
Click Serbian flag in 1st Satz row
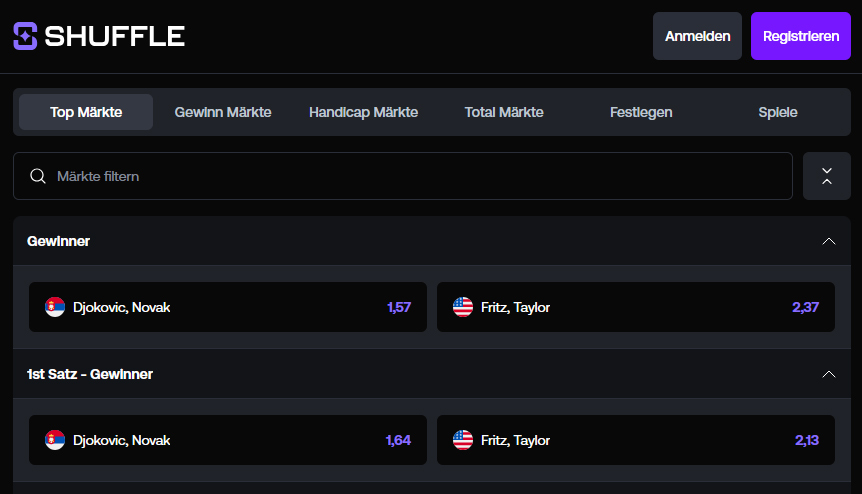point(55,440)
